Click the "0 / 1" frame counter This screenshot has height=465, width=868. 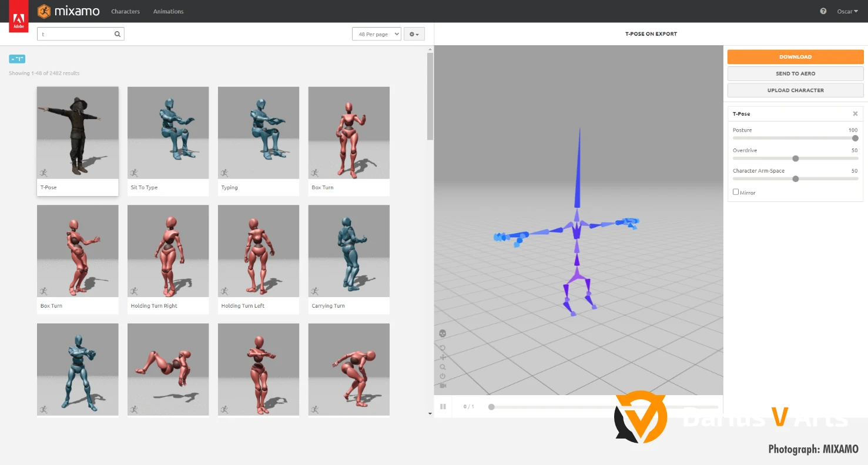468,407
